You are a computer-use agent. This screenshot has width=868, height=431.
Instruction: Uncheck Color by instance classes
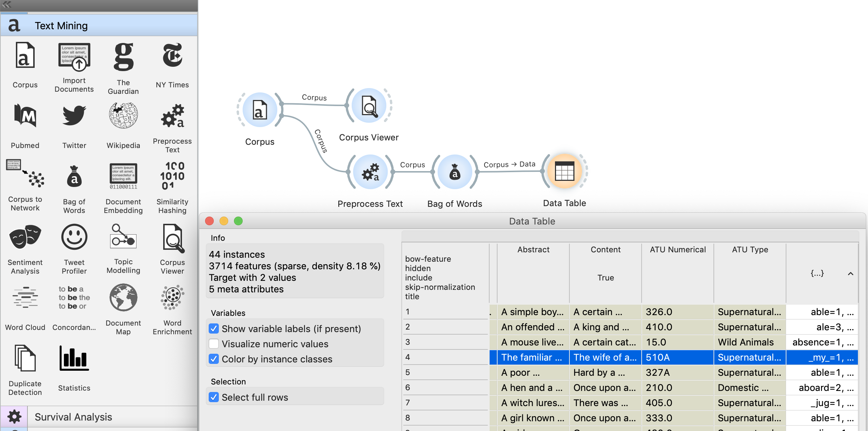(214, 359)
